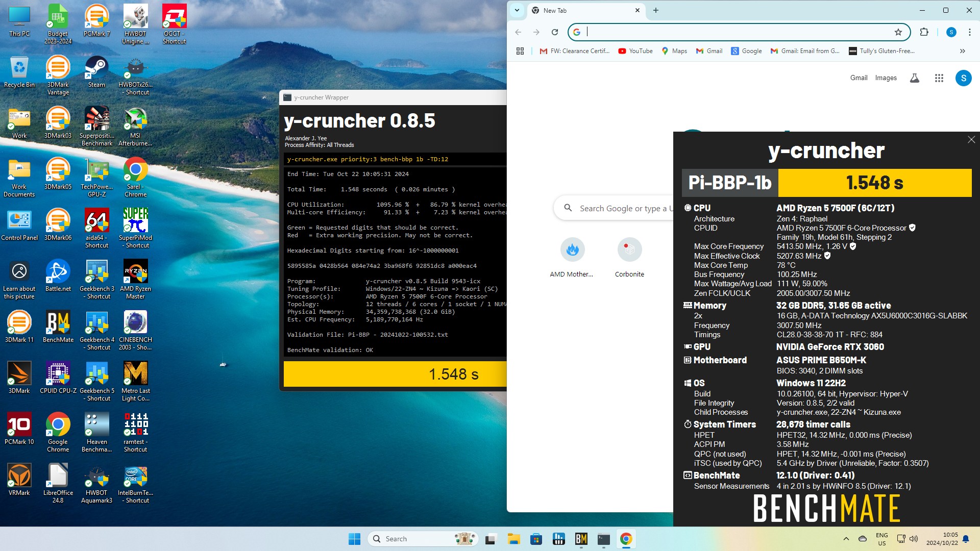Open Heaven Benchmark desktop icon
Viewport: 980px width, 551px height.
(96, 432)
